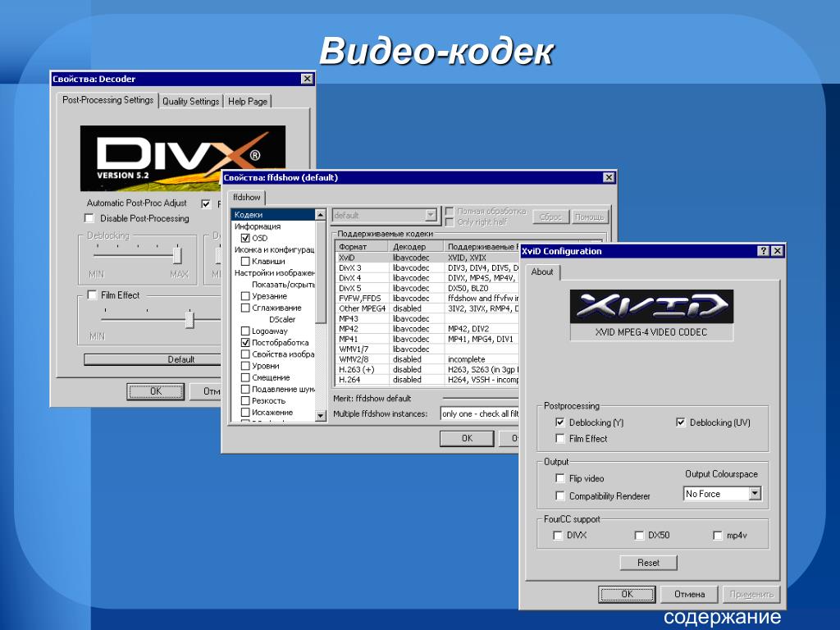Enable the Уровни checkbox

click(245, 366)
